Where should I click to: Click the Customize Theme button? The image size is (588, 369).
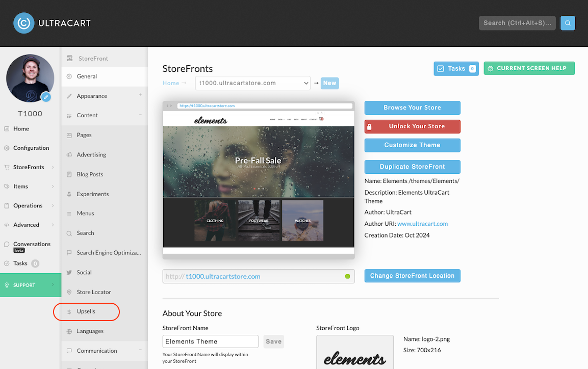click(x=412, y=145)
